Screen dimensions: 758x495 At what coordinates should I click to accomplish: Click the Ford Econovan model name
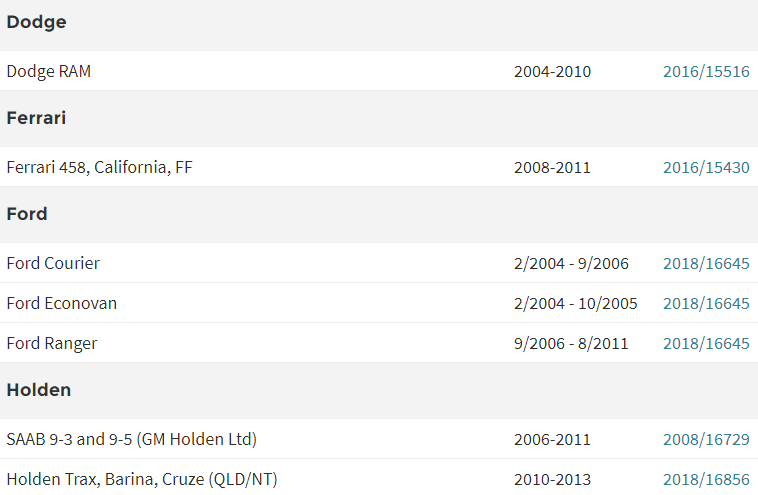click(62, 304)
